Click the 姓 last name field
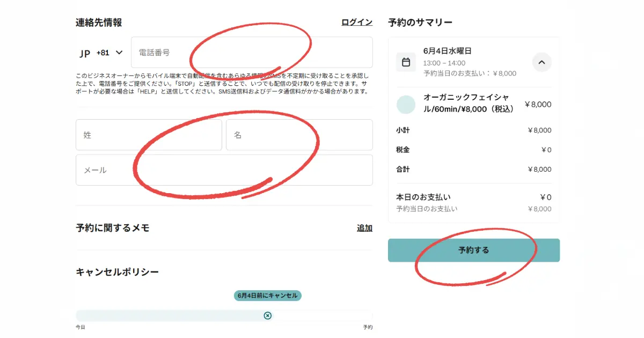Screen dimensions: 644x338 149,135
